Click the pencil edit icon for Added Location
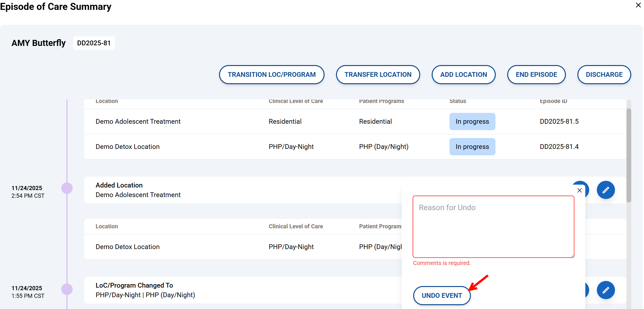644x309 pixels. coord(605,190)
